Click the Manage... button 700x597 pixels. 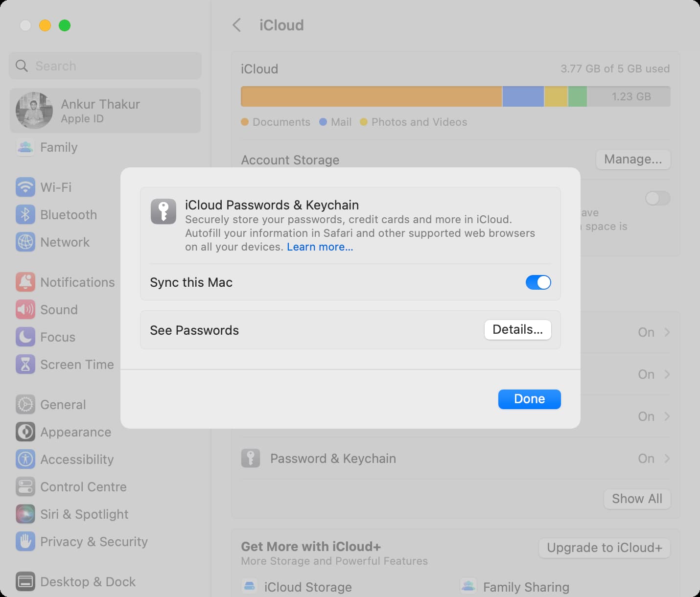(633, 160)
